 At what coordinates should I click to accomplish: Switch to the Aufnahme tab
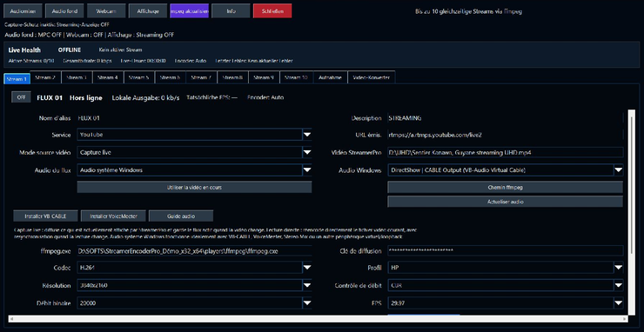tap(330, 77)
